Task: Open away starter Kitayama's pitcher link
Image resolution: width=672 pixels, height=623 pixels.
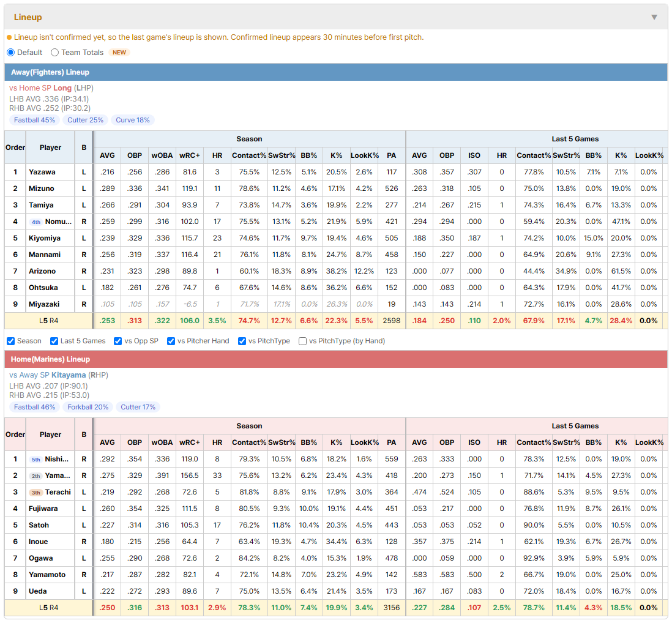Action: pyautogui.click(x=69, y=375)
